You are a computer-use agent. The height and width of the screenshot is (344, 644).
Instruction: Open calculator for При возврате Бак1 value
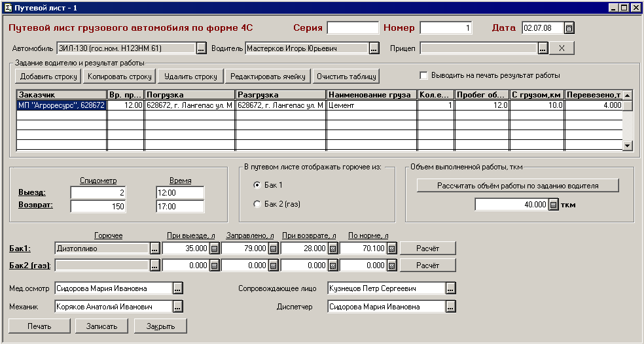coord(332,249)
